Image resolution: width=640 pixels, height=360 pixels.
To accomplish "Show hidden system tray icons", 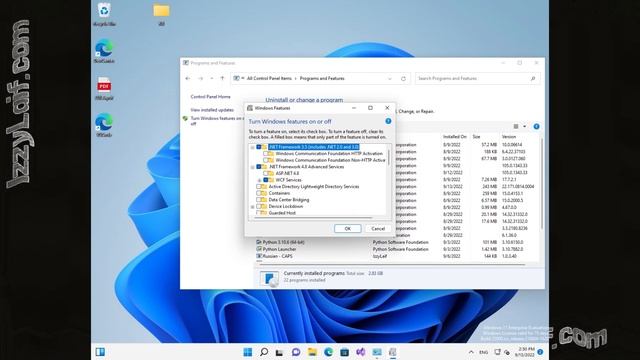I will click(471, 352).
